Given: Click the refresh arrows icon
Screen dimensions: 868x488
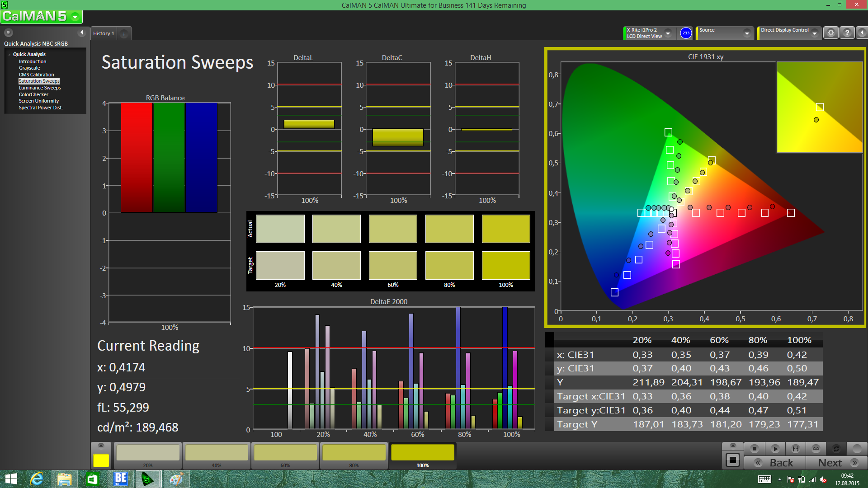Looking at the screenshot, I should 836,449.
